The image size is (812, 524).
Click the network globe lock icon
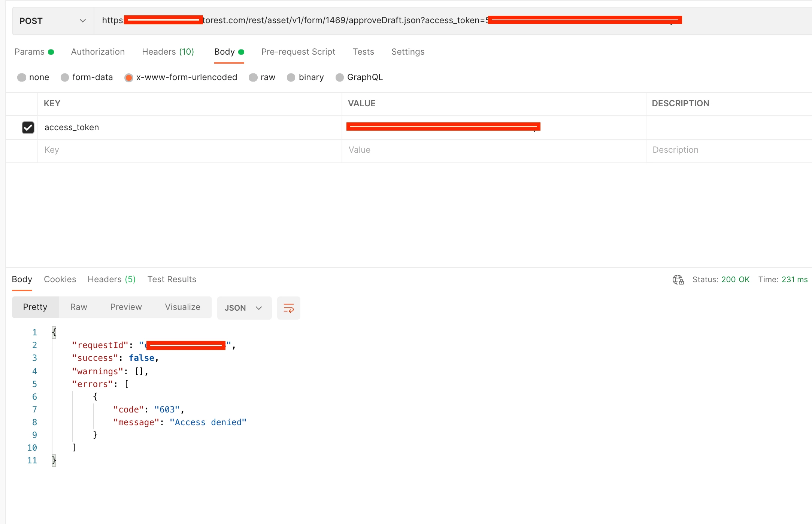coord(678,280)
